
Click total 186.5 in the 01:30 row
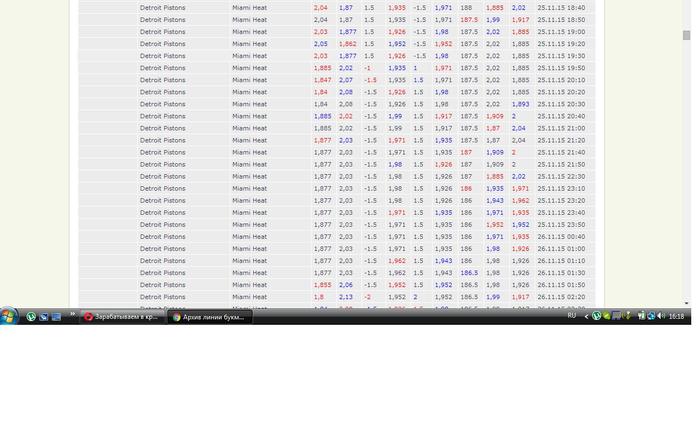pyautogui.click(x=469, y=273)
